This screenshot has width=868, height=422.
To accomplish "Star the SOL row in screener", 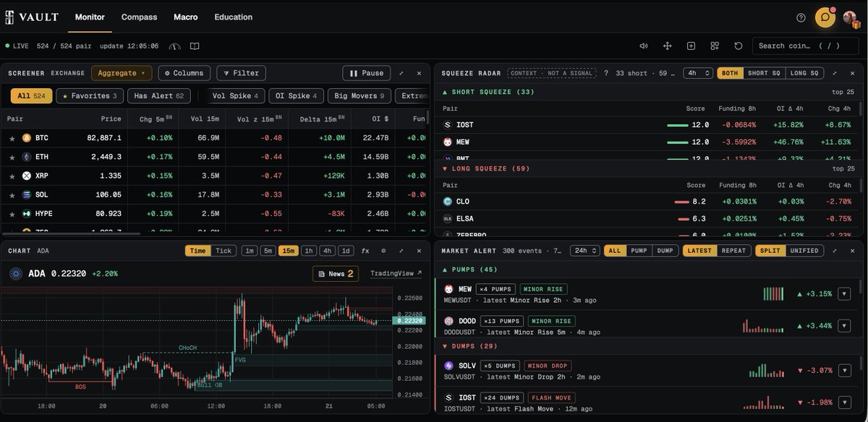I will point(12,194).
